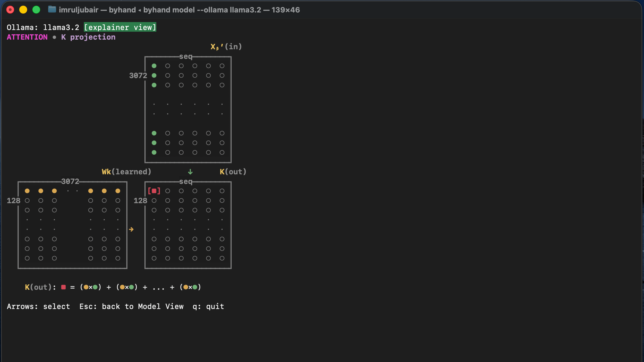Click the last (●×●) term in the formula
Image resolution: width=644 pixels, height=362 pixels.
pos(190,287)
